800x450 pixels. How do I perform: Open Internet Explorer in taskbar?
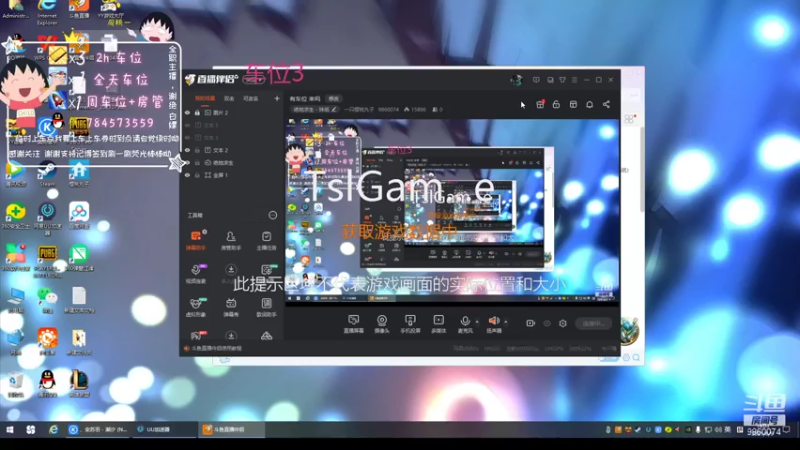(x=53, y=430)
